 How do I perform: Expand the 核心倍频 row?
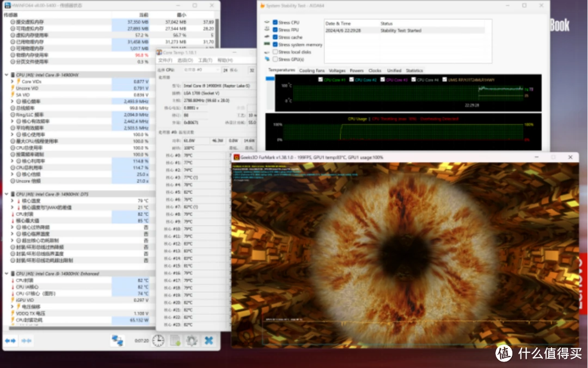point(12,174)
